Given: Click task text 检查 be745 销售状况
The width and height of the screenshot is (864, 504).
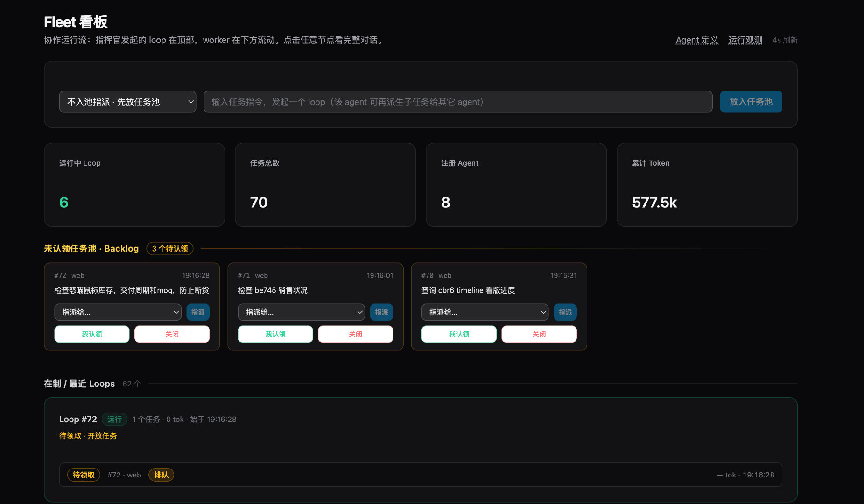Looking at the screenshot, I should 273,290.
